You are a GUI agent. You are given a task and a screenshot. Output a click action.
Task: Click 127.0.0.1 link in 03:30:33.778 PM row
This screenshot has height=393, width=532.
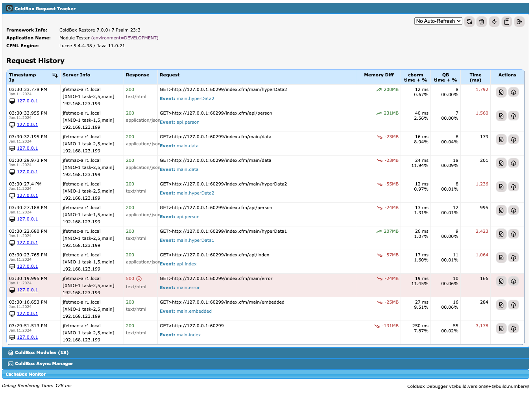(x=28, y=101)
